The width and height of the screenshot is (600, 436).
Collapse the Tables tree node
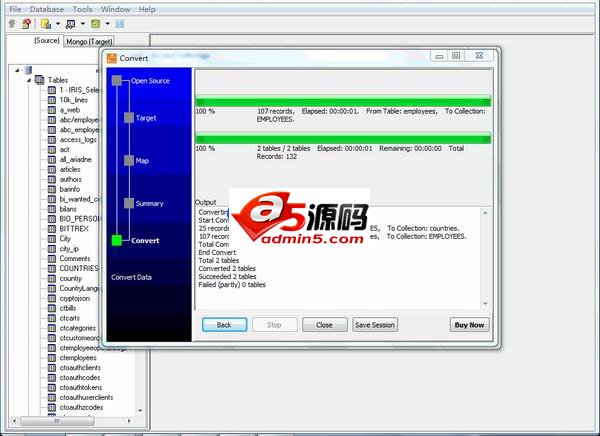click(x=27, y=79)
